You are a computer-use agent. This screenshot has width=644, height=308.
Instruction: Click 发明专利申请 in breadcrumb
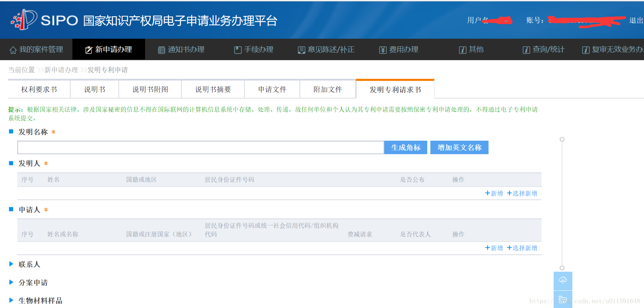(108, 70)
